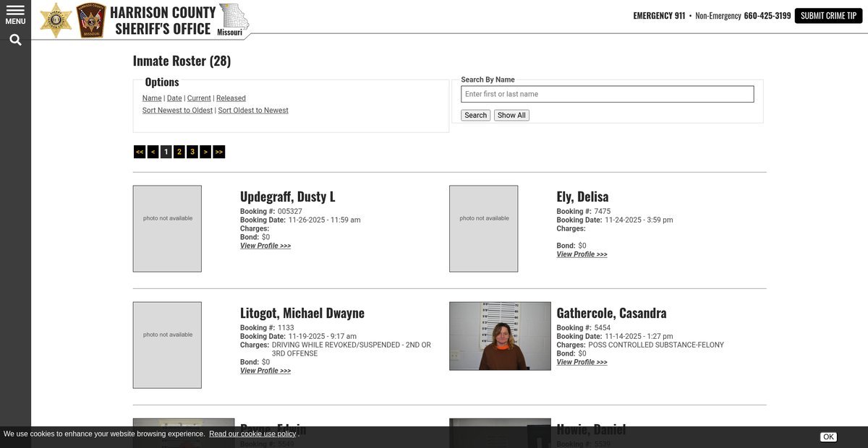This screenshot has width=868, height=448.
Task: Select pagination page 2
Action: [x=179, y=152]
